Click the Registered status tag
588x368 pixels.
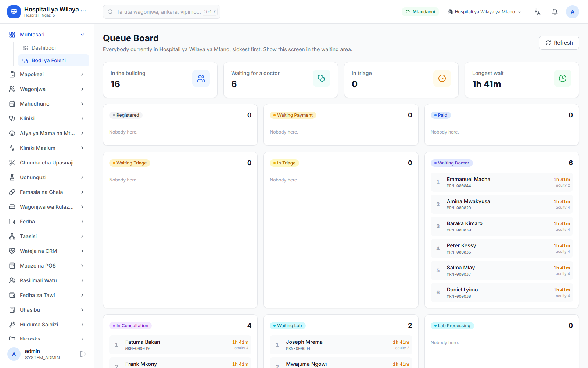click(x=126, y=115)
